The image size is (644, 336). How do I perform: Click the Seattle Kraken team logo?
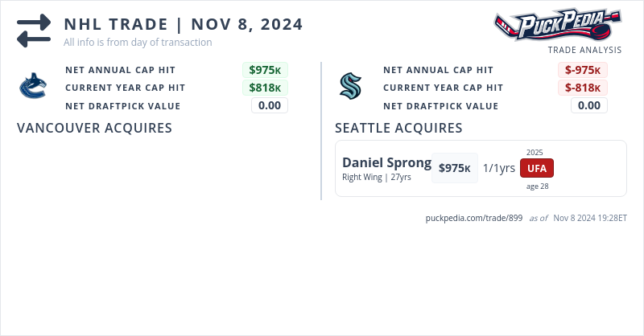[351, 86]
